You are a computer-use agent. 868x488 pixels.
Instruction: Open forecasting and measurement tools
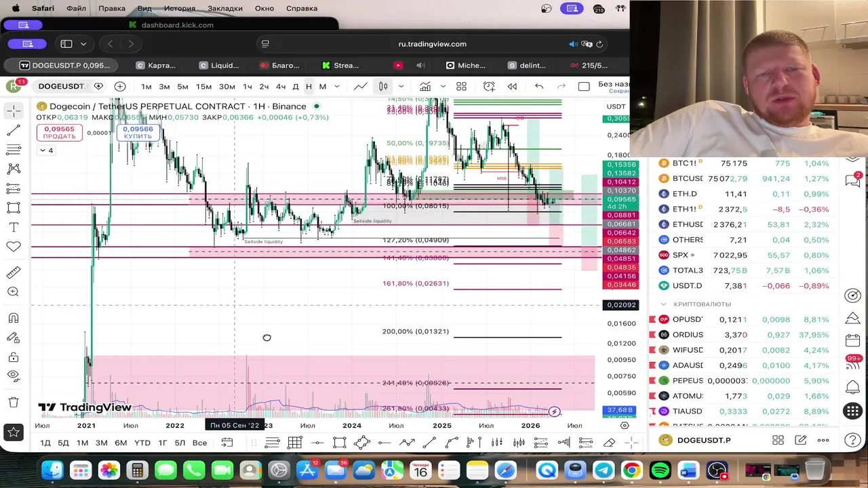coord(14,188)
